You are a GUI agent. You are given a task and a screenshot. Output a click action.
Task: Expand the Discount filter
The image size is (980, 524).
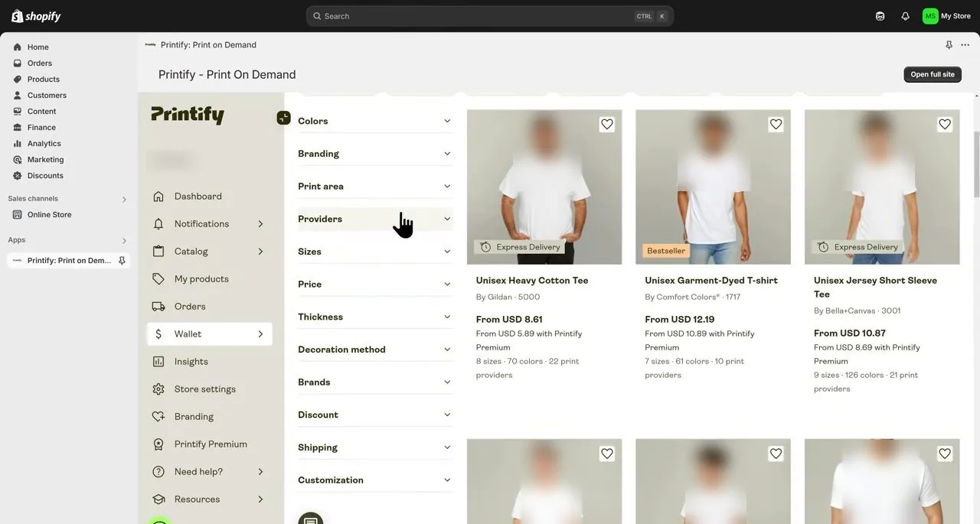click(x=375, y=415)
